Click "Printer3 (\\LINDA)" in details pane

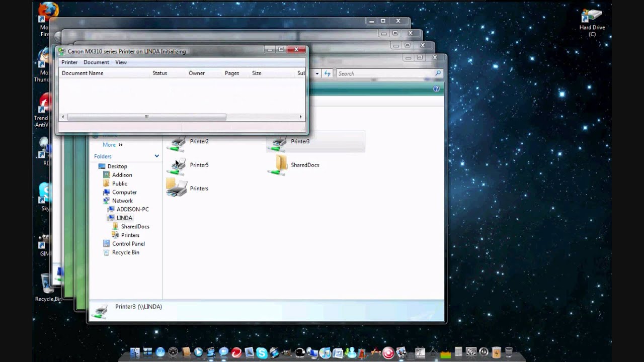[x=138, y=306]
